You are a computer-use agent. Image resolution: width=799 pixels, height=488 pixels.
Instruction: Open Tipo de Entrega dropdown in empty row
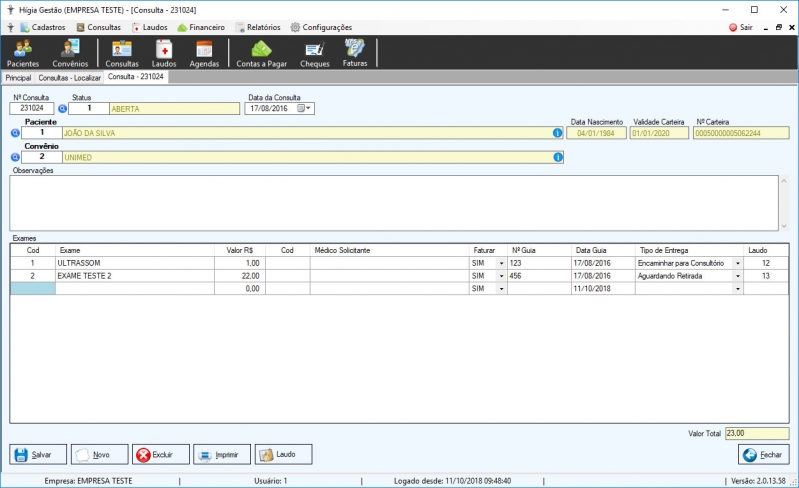738,289
